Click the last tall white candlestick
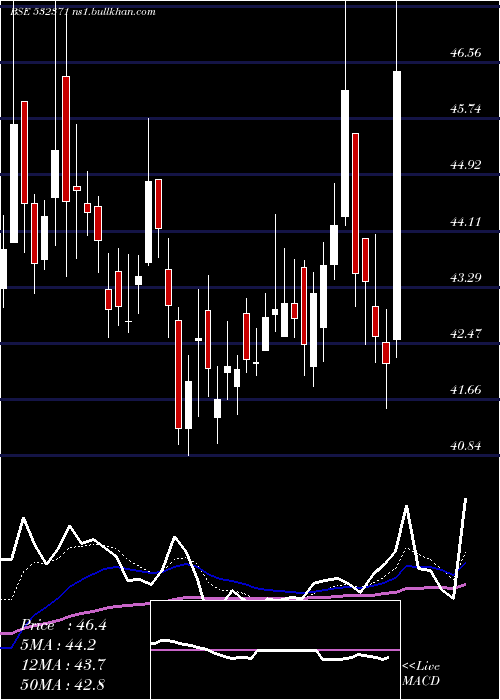This screenshot has height=700, width=500. click(397, 205)
